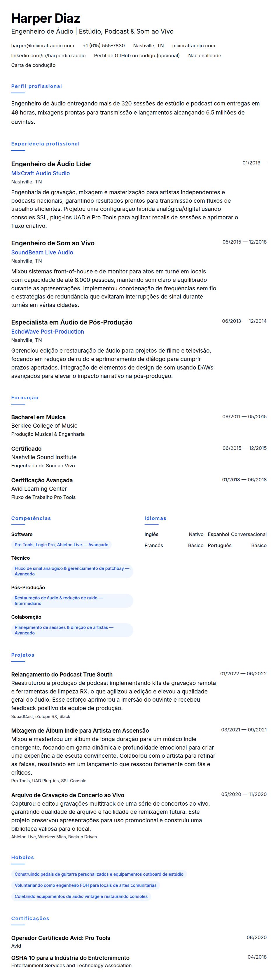Select Mixagem de Álbum Indie project title
The height and width of the screenshot is (980, 278).
click(80, 731)
